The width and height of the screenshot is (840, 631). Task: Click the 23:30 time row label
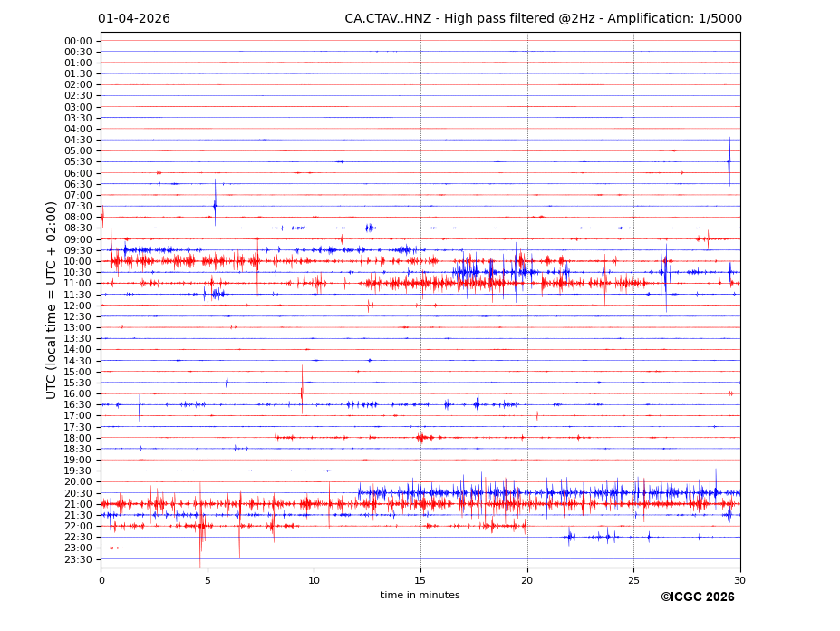[x=78, y=559]
